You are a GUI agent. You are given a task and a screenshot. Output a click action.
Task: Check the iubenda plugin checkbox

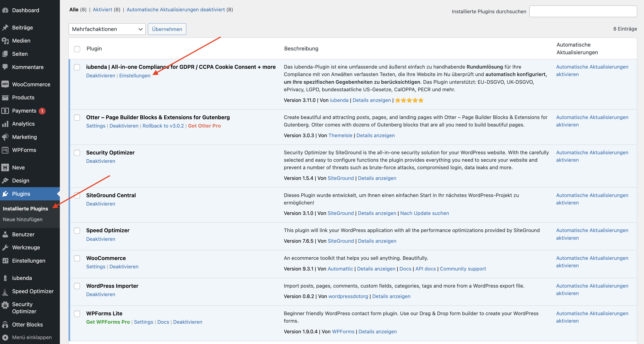[x=77, y=67]
